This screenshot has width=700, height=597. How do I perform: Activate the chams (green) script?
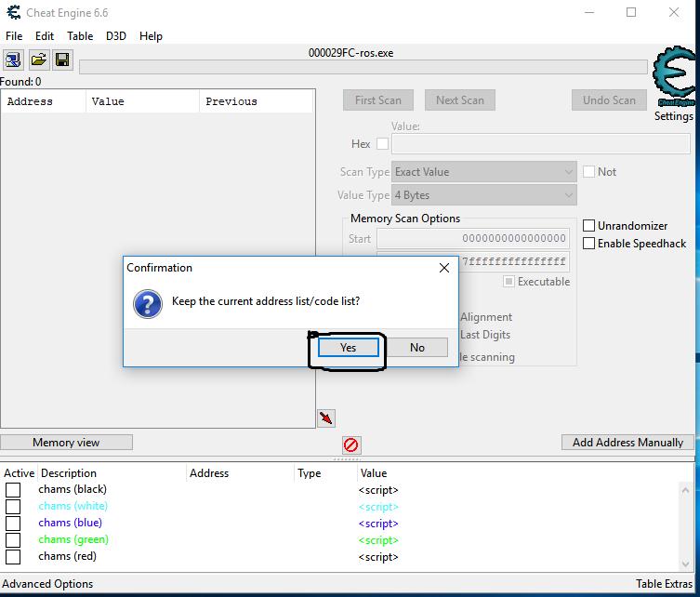click(x=13, y=540)
